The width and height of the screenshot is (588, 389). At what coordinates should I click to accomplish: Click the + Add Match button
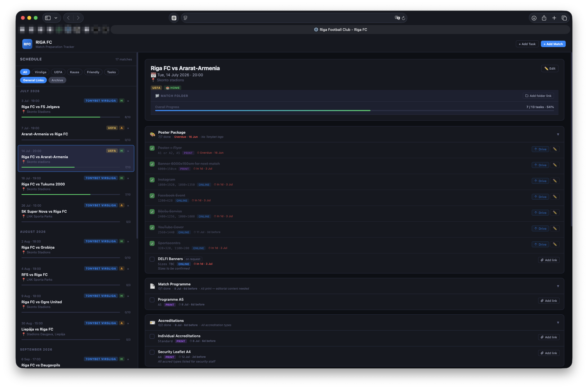[x=553, y=44]
